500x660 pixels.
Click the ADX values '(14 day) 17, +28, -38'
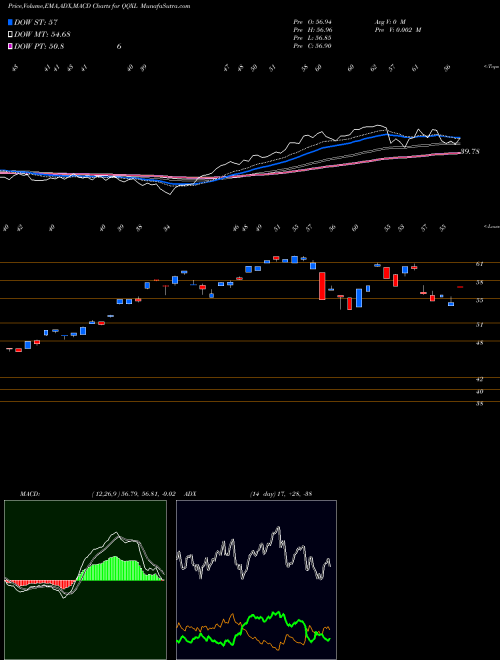(280, 493)
